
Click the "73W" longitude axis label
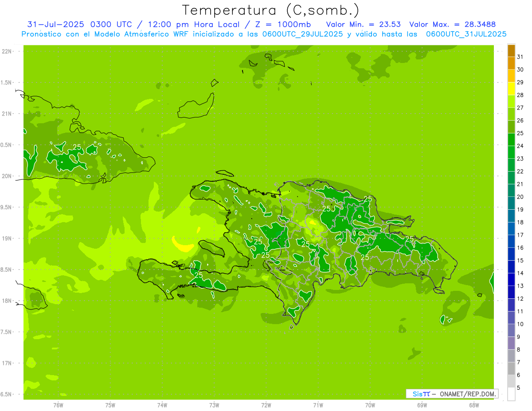tap(214, 405)
